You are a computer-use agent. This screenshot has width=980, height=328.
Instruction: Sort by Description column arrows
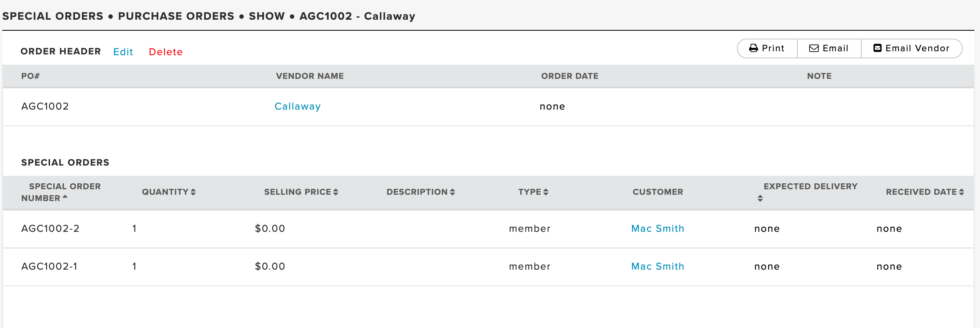point(453,192)
